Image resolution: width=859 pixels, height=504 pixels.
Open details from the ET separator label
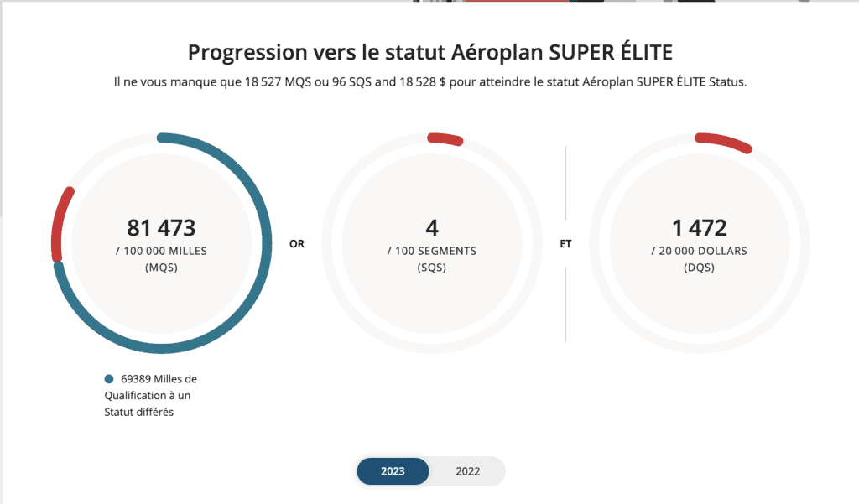point(566,243)
